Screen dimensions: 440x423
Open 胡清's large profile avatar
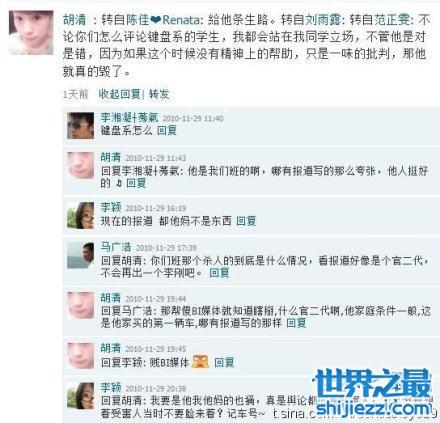pyautogui.click(x=31, y=32)
